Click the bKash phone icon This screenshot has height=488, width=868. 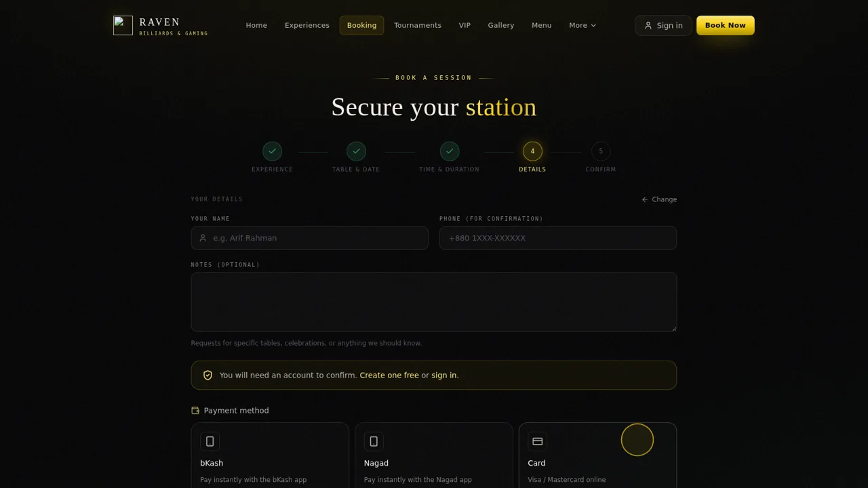[x=210, y=441]
